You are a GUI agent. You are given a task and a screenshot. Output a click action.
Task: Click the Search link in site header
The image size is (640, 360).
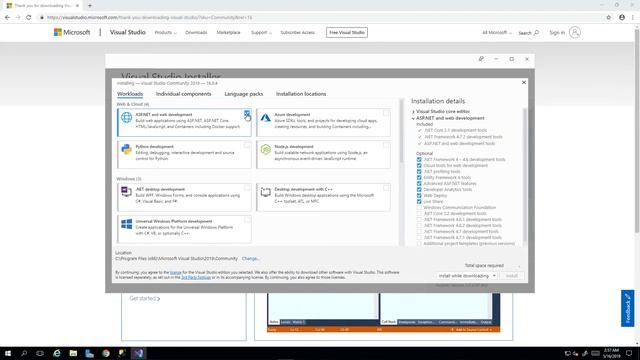[528, 33]
